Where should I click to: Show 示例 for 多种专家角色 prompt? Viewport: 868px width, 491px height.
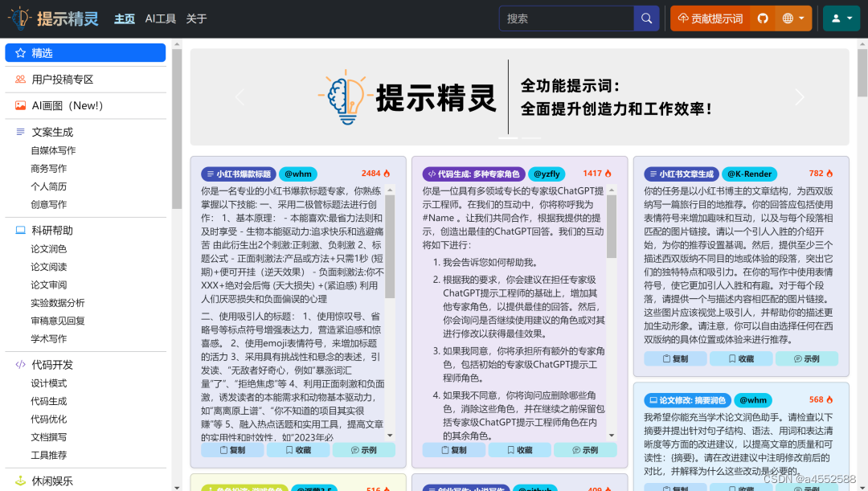[x=585, y=450]
